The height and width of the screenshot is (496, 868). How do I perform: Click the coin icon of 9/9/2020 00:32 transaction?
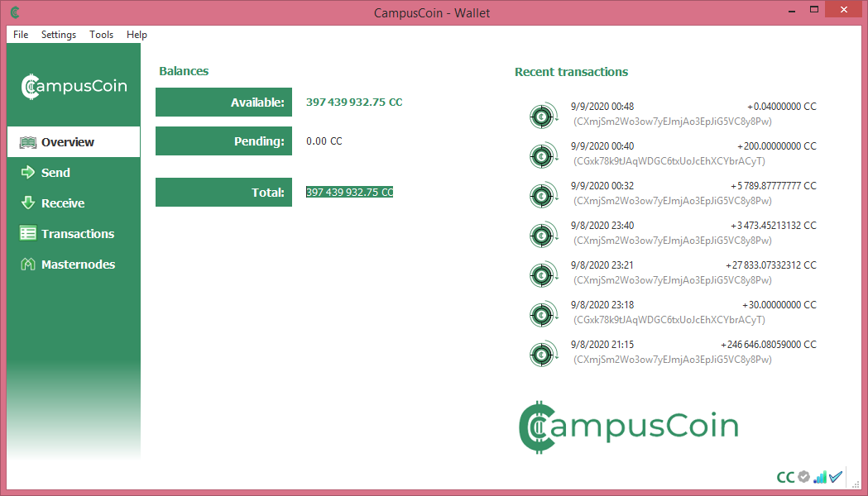tap(543, 195)
